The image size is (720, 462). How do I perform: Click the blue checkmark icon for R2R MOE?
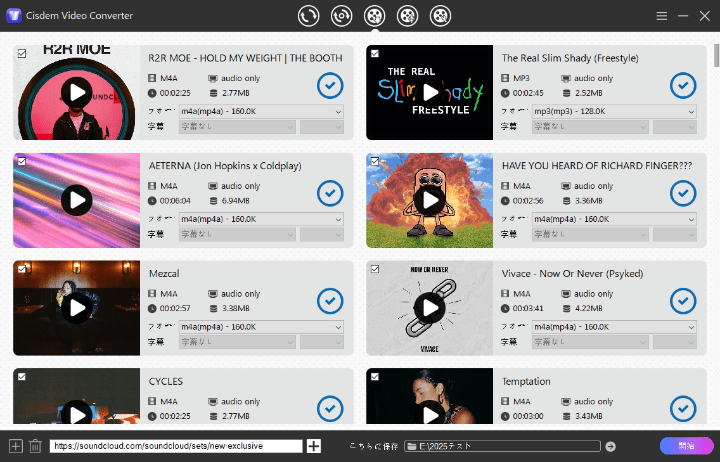pos(330,85)
